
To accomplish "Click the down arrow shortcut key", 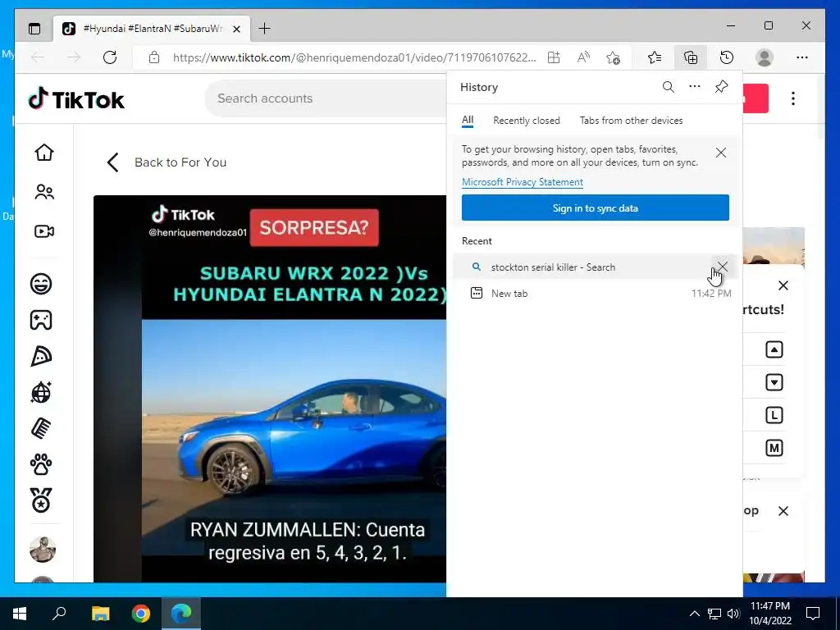I will pos(774,382).
